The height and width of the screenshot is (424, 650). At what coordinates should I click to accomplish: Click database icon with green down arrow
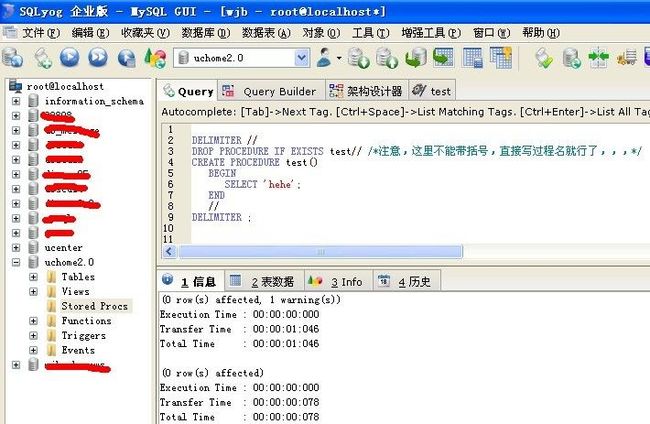358,58
